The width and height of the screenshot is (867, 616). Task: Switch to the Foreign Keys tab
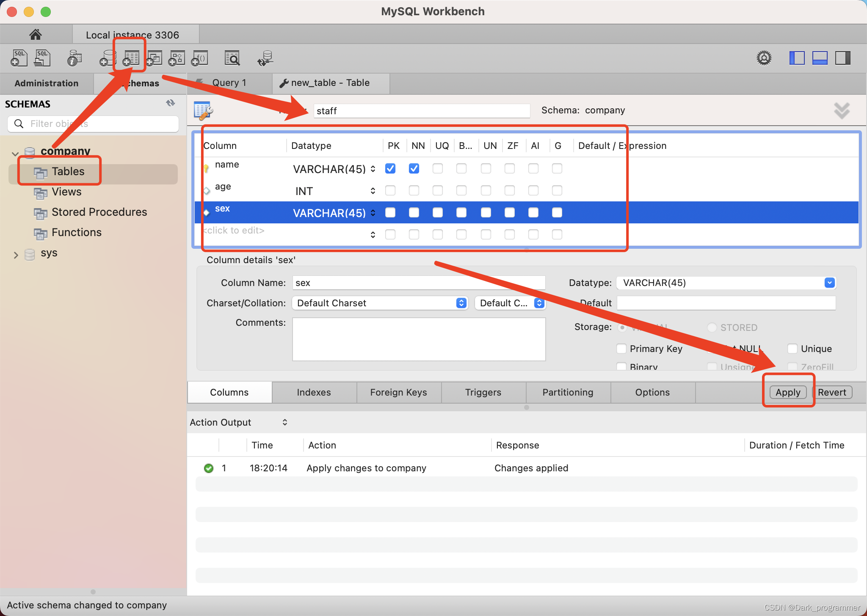coord(399,391)
